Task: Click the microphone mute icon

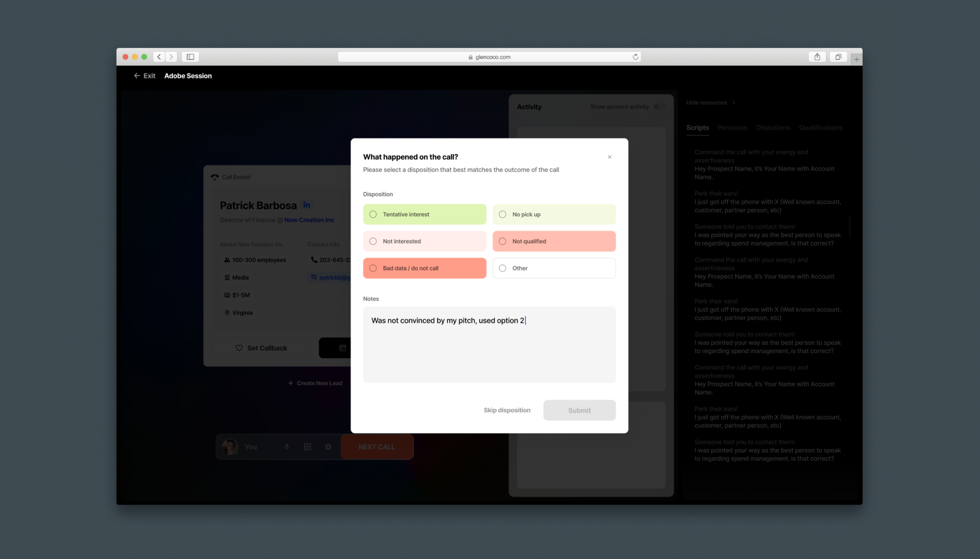Action: click(x=287, y=447)
